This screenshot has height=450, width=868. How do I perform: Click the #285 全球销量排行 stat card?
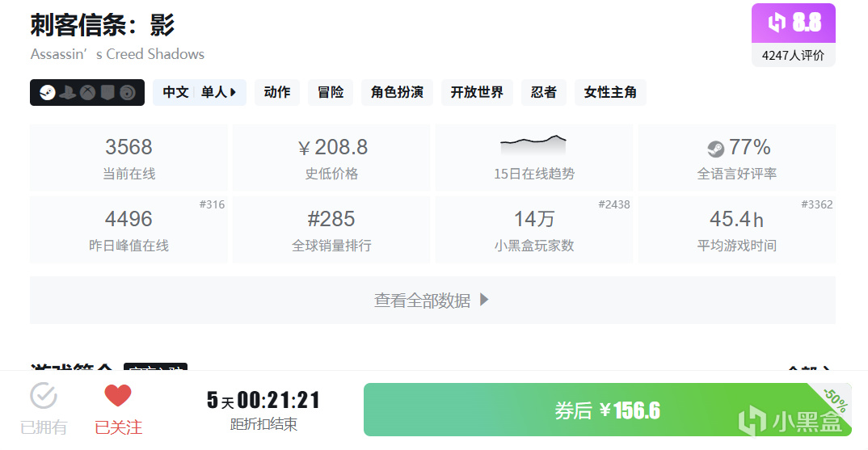coord(331,229)
